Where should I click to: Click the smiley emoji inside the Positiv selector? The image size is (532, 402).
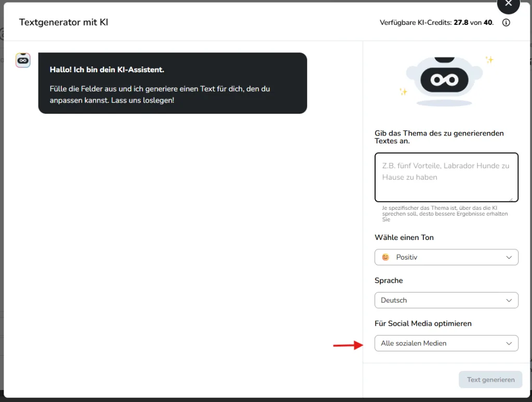point(385,257)
